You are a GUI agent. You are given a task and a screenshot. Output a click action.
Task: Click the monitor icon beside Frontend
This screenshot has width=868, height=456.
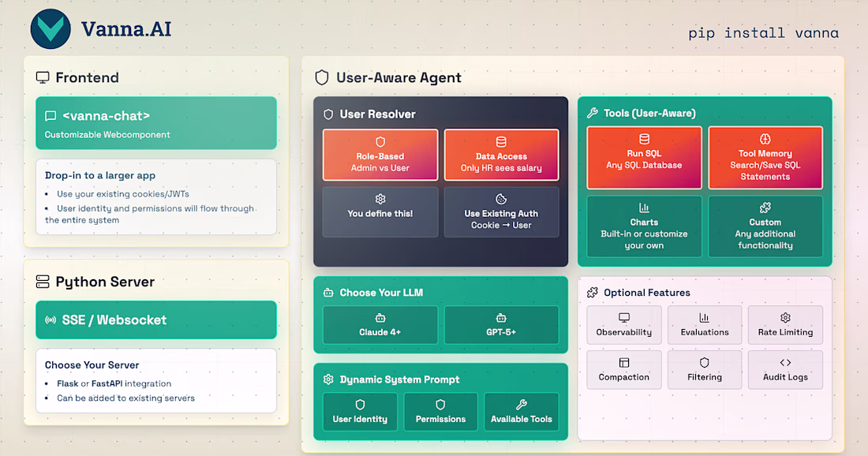pyautogui.click(x=43, y=77)
